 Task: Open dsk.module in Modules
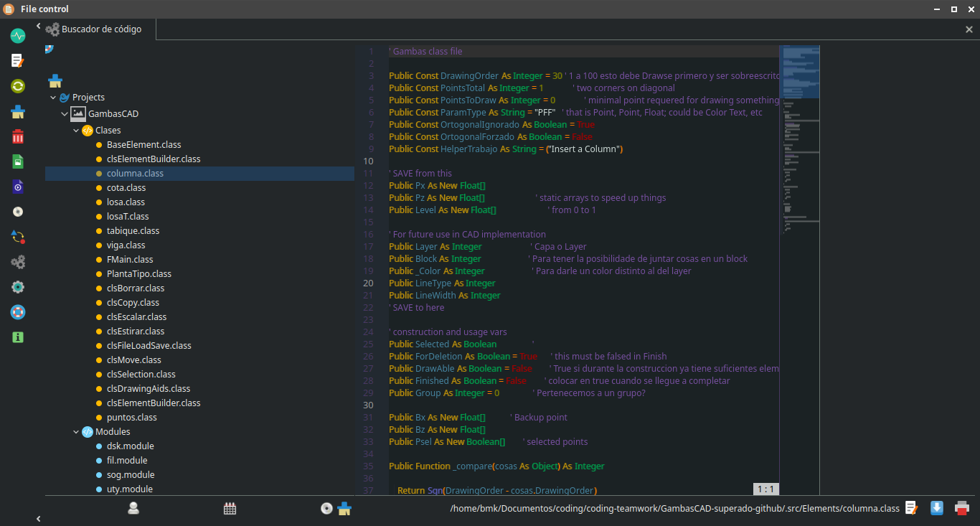coord(130,446)
